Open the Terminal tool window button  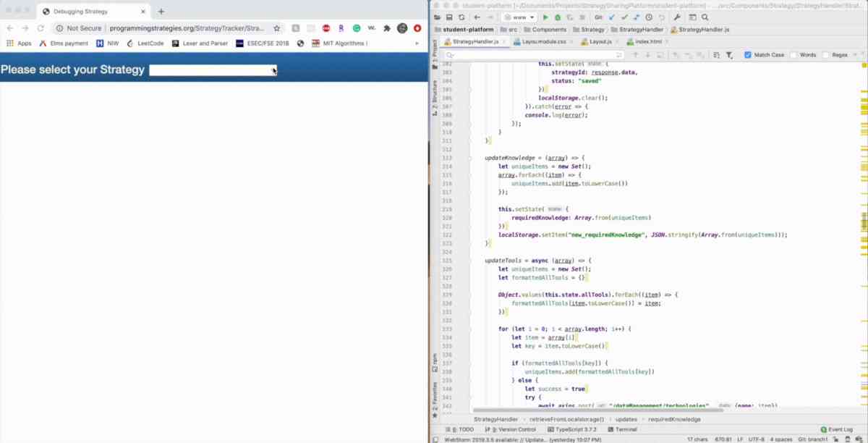tap(622, 429)
